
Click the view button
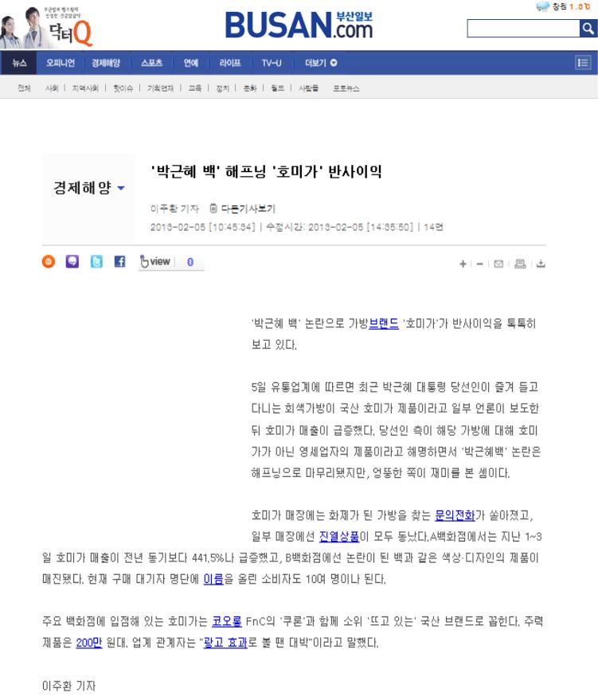(155, 261)
